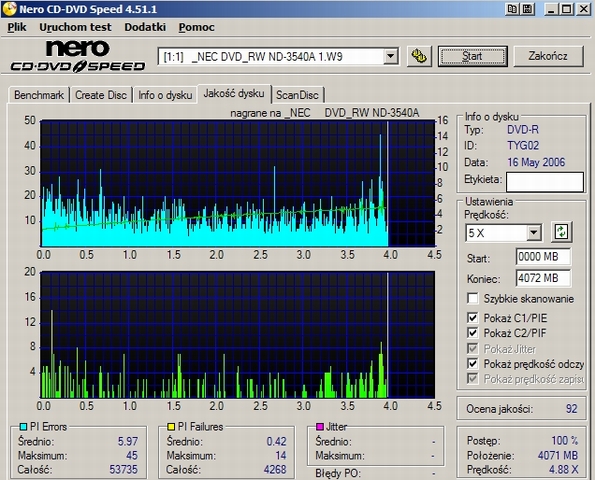Expand the 5 X speed dropdown
The width and height of the screenshot is (595, 480).
tap(533, 232)
